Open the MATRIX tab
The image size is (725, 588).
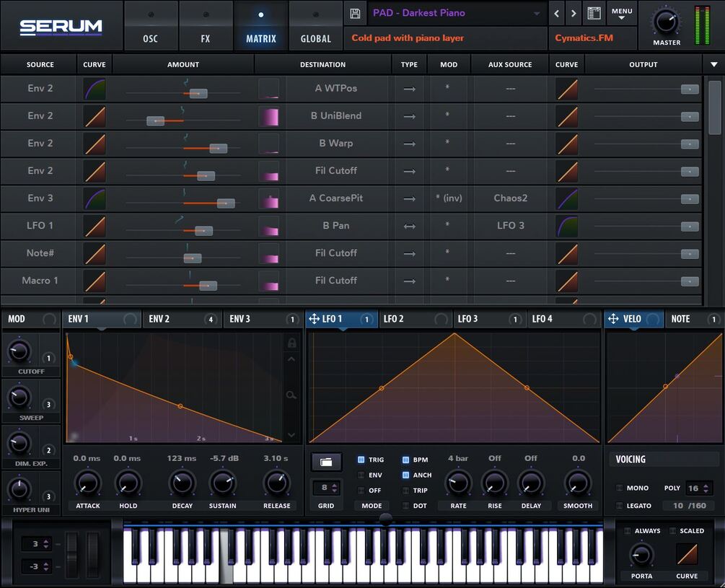pos(260,26)
